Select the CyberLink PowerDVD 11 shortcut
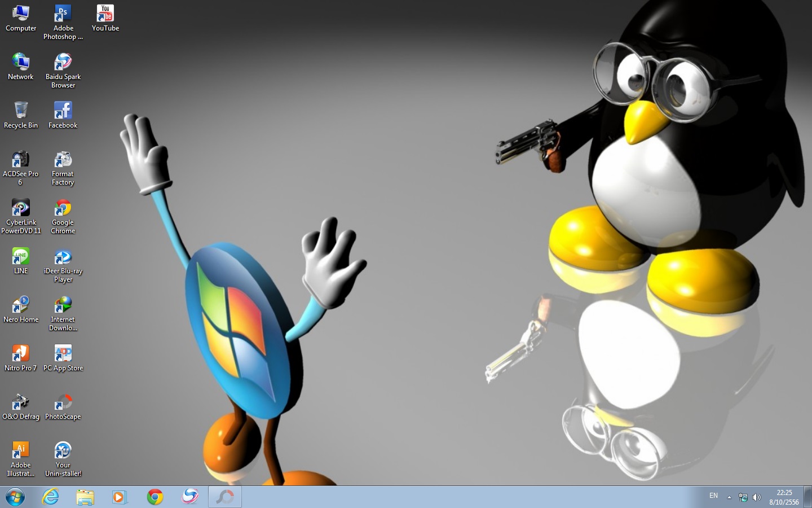The image size is (812, 508). point(21,216)
